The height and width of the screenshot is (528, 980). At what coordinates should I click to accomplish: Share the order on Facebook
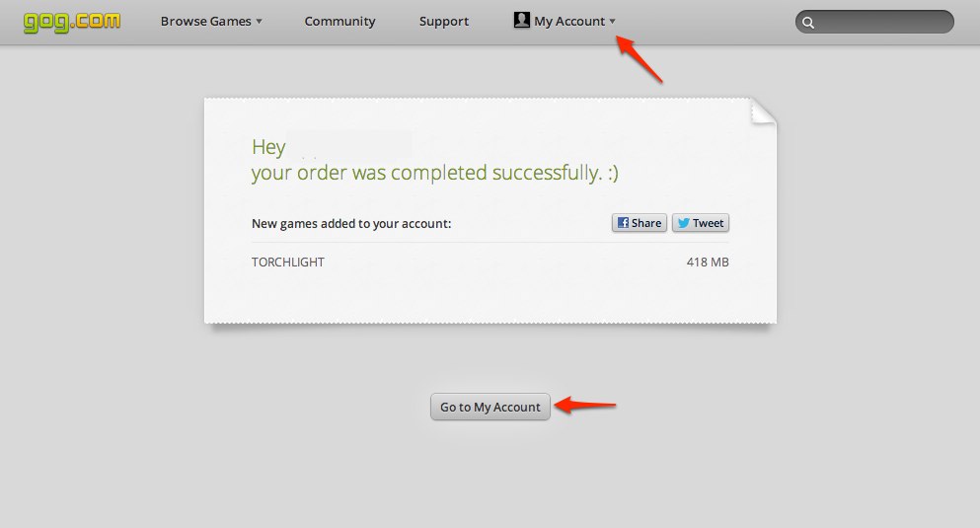click(640, 223)
